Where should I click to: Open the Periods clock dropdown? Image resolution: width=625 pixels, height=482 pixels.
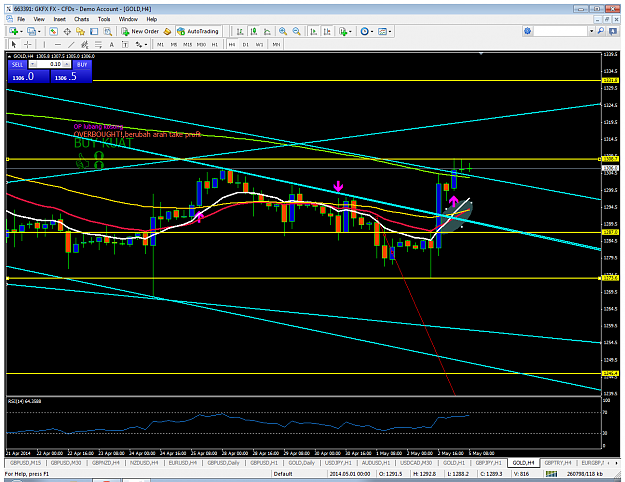pos(367,31)
